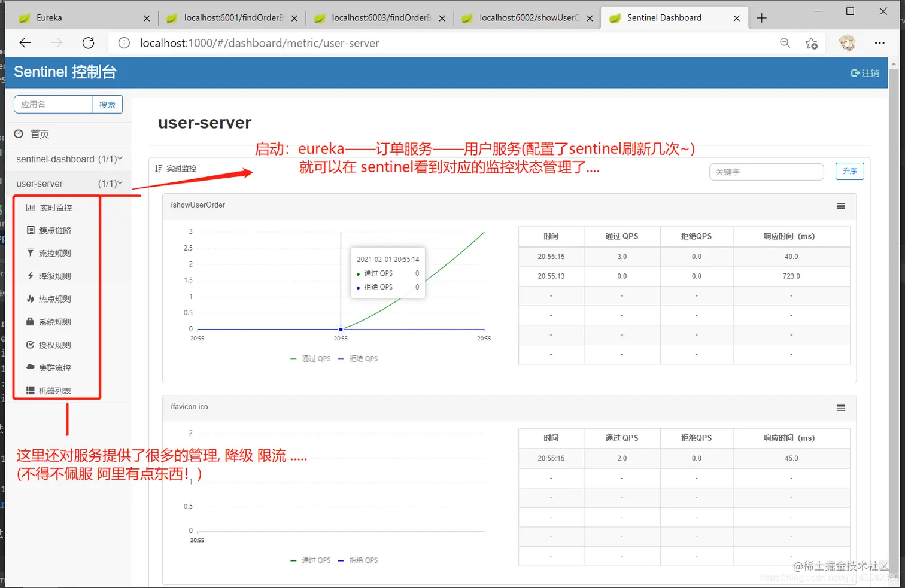Close the Sentinel Dashboard tab
The width and height of the screenshot is (905, 588).
click(x=737, y=18)
